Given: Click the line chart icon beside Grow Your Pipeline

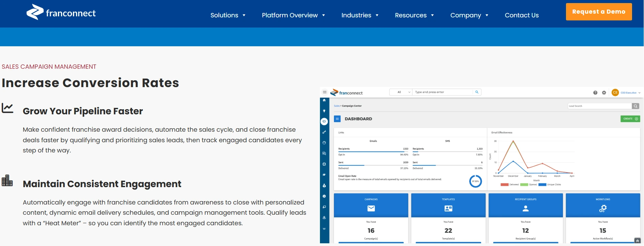Looking at the screenshot, I should point(7,108).
